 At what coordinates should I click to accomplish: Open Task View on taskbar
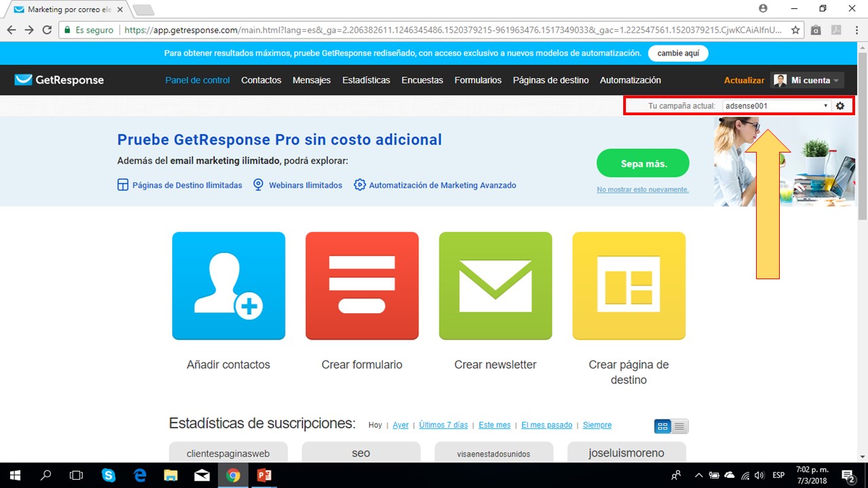77,475
